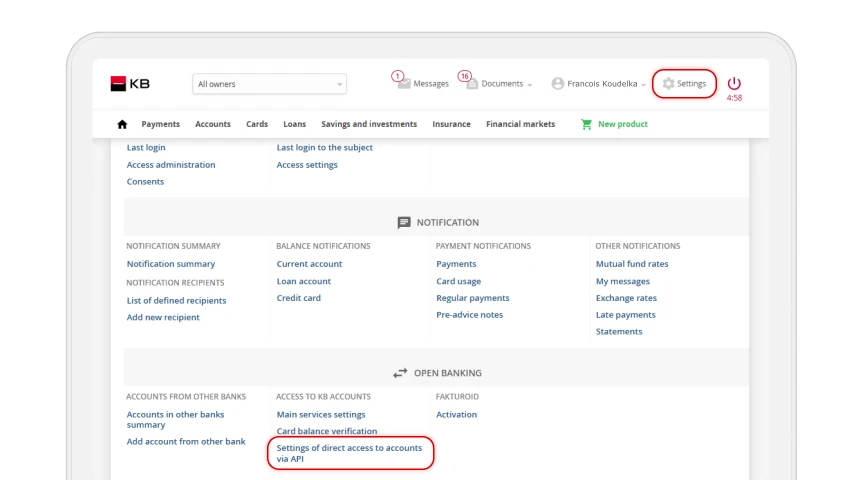
Task: Open Settings of direct access via API
Action: (349, 453)
